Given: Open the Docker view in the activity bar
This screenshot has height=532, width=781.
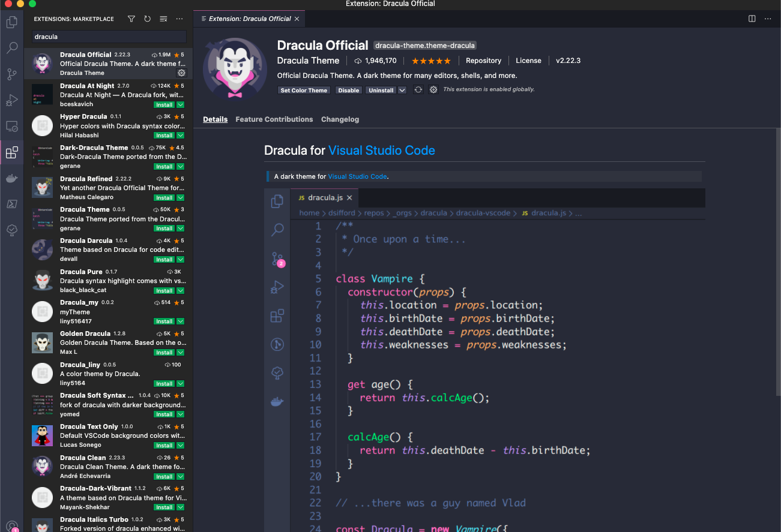Looking at the screenshot, I should click(11, 178).
